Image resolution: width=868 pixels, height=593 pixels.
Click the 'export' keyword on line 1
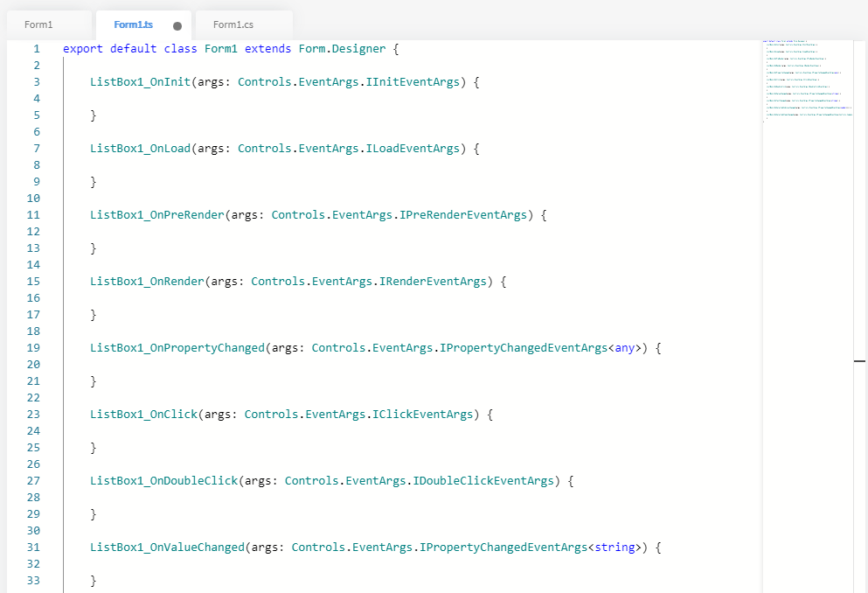[x=83, y=49]
